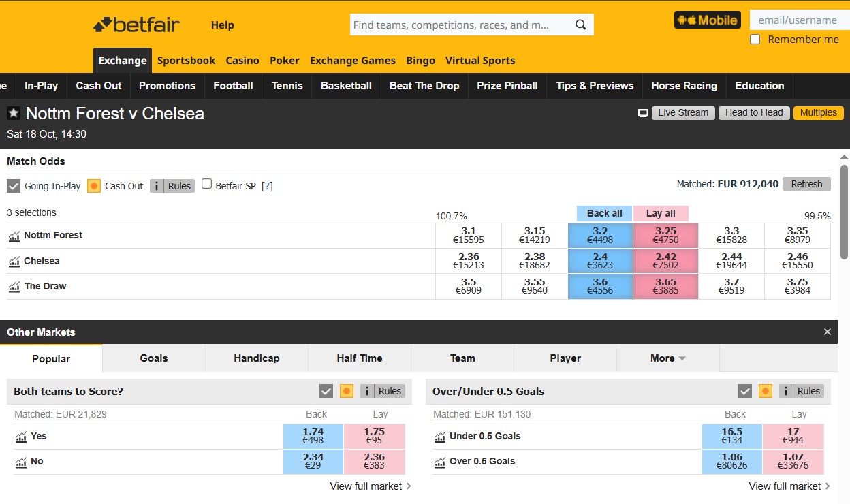The image size is (850, 504).
Task: Open Head to Head view
Action: pos(753,112)
